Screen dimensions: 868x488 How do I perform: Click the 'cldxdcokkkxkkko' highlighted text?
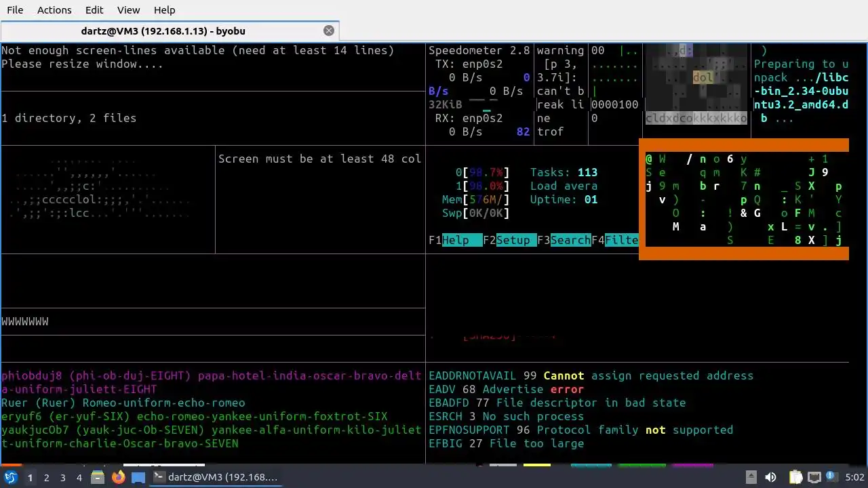[x=696, y=118]
